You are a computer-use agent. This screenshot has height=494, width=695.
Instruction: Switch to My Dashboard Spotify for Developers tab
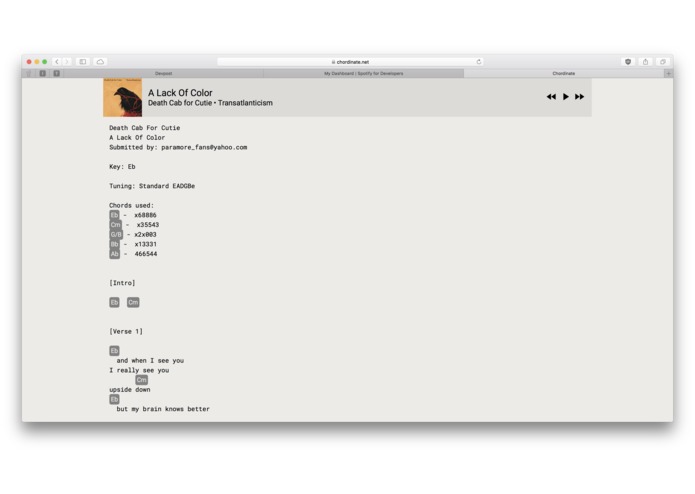pos(363,74)
